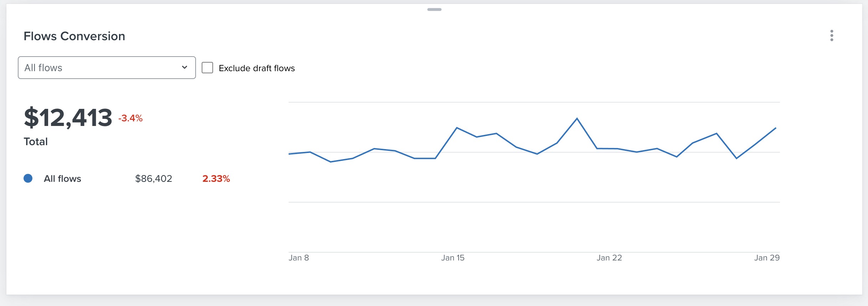Image resolution: width=868 pixels, height=306 pixels.
Task: Click the drag handle above the card
Action: pos(434,10)
